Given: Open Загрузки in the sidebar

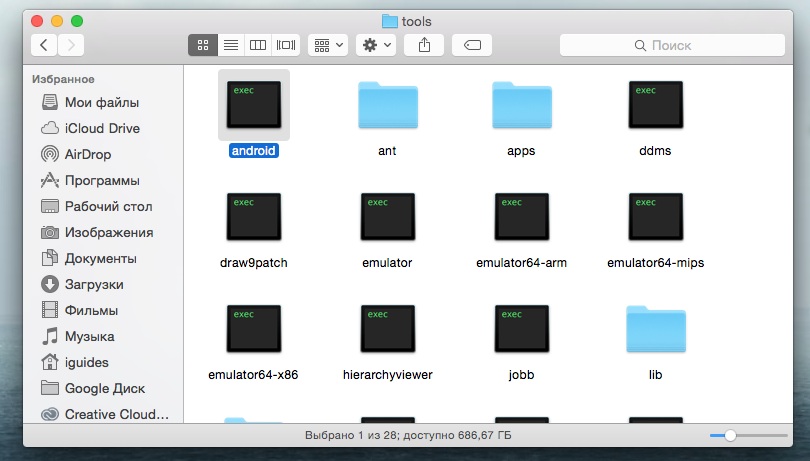Looking at the screenshot, I should pos(94,284).
